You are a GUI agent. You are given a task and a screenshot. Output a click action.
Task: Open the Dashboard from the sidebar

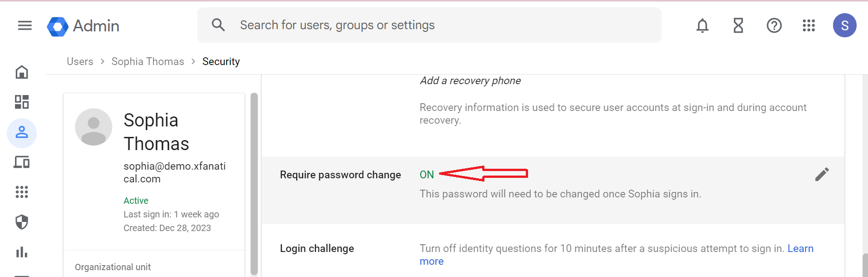coord(21,102)
